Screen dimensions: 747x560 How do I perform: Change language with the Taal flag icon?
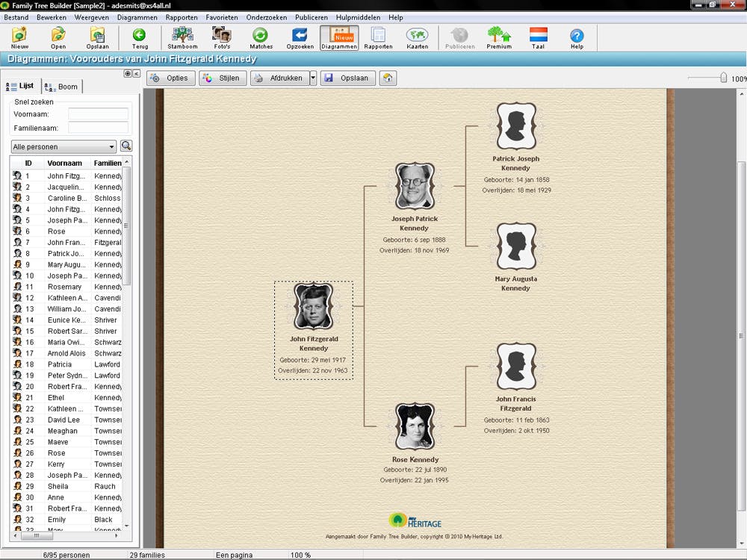(539, 37)
